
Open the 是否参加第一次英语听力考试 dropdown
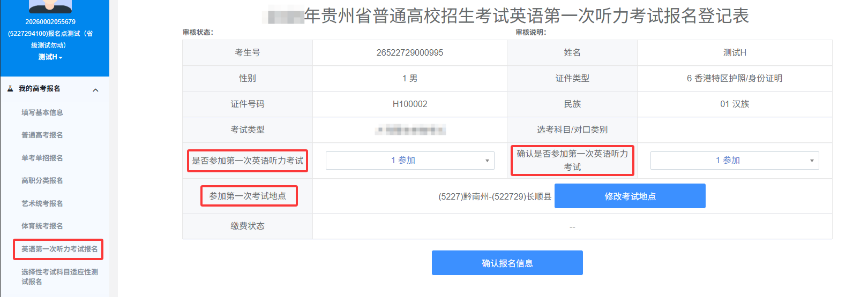click(x=410, y=161)
